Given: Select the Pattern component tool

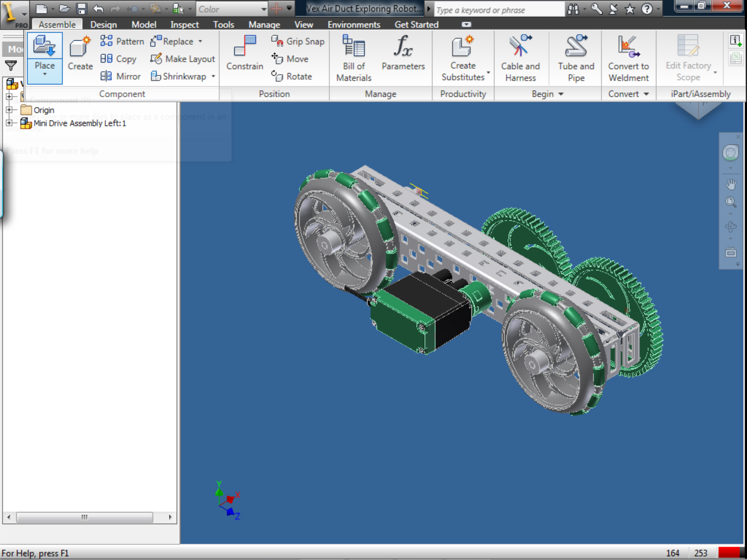Looking at the screenshot, I should point(122,41).
